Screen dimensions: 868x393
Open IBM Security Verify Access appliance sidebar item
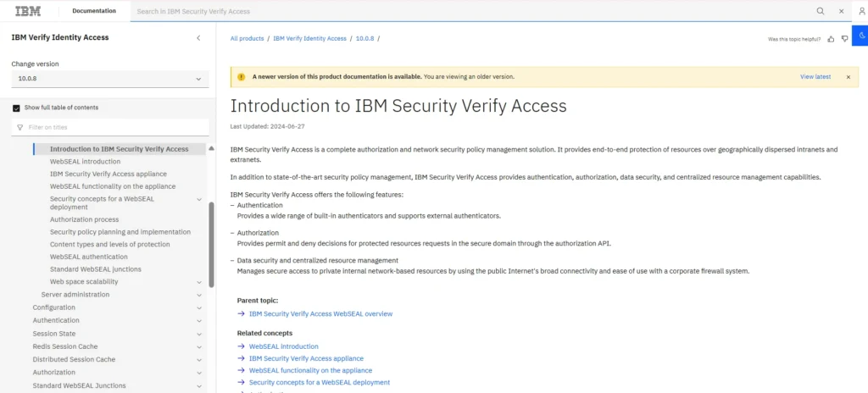click(x=108, y=174)
